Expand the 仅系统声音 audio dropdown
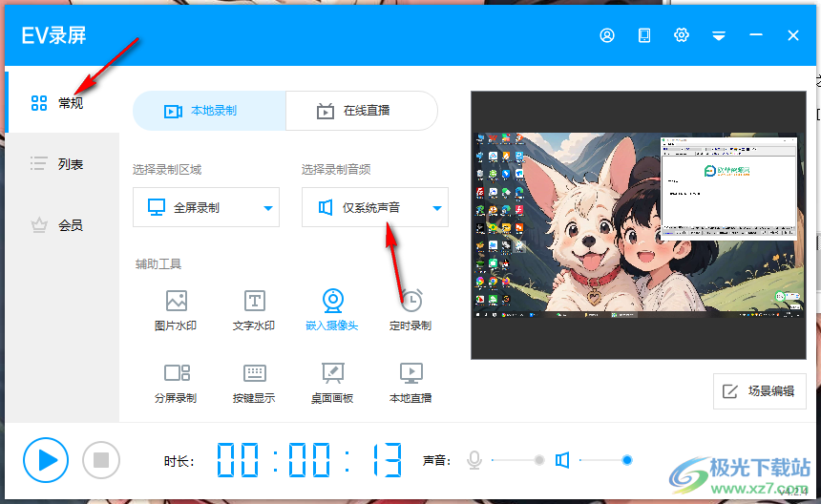The width and height of the screenshot is (821, 504). 375,207
